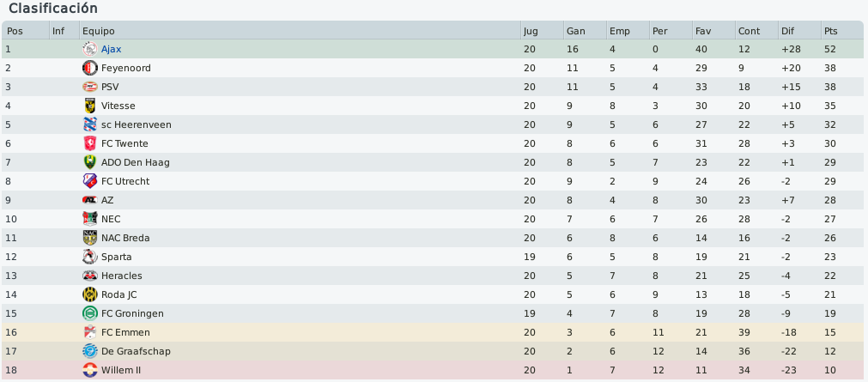Click the Willem II crest icon
This screenshot has height=382, width=868.
(89, 370)
